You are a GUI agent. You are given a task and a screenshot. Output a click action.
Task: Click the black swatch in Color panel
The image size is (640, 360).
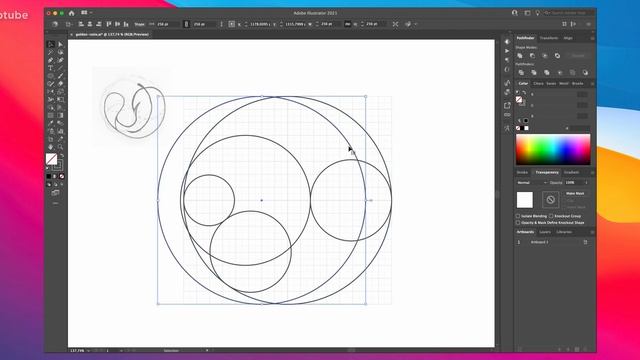click(522, 128)
